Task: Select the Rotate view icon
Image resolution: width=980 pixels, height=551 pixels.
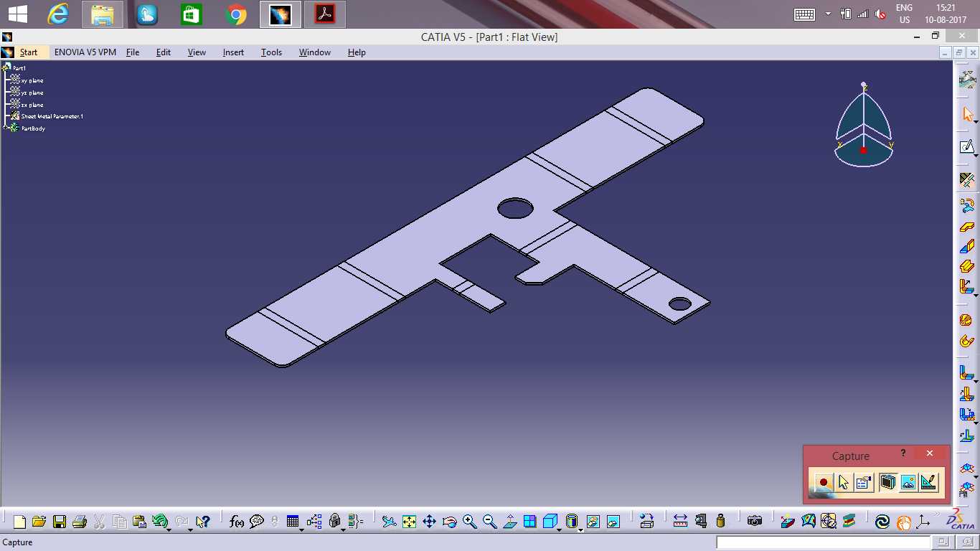Action: (x=449, y=522)
